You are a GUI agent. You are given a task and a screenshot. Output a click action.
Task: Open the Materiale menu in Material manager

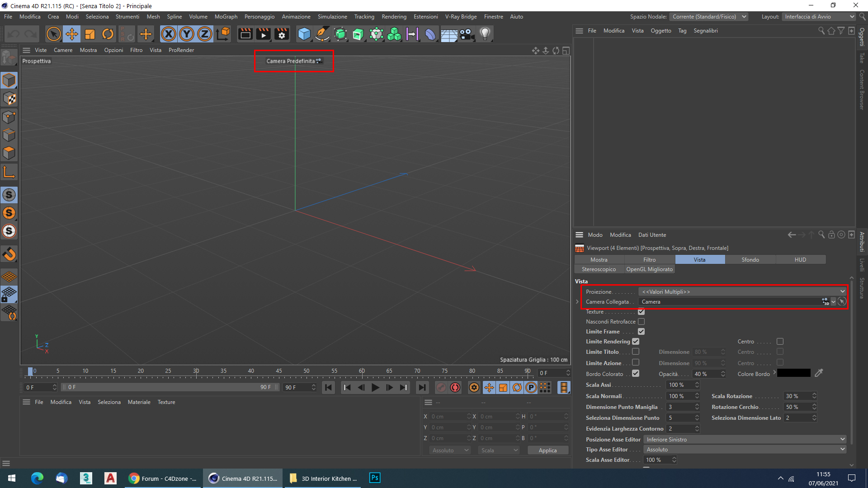pyautogui.click(x=139, y=402)
